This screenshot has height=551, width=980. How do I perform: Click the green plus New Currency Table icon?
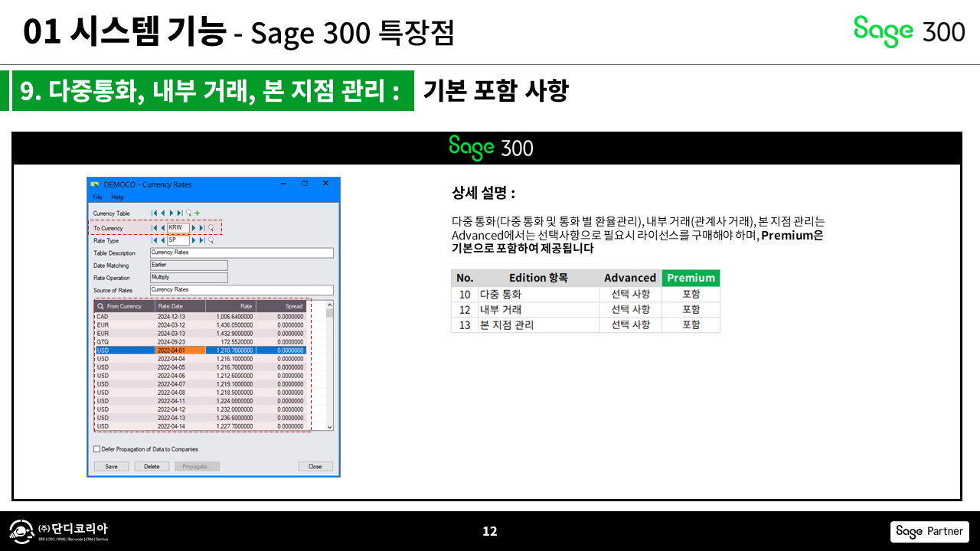[197, 213]
